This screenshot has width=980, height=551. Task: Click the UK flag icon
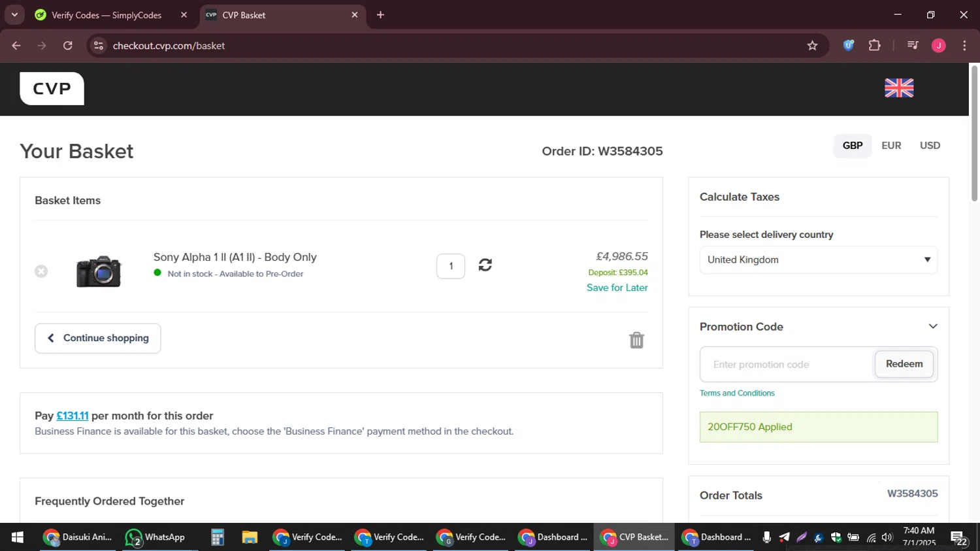(899, 88)
